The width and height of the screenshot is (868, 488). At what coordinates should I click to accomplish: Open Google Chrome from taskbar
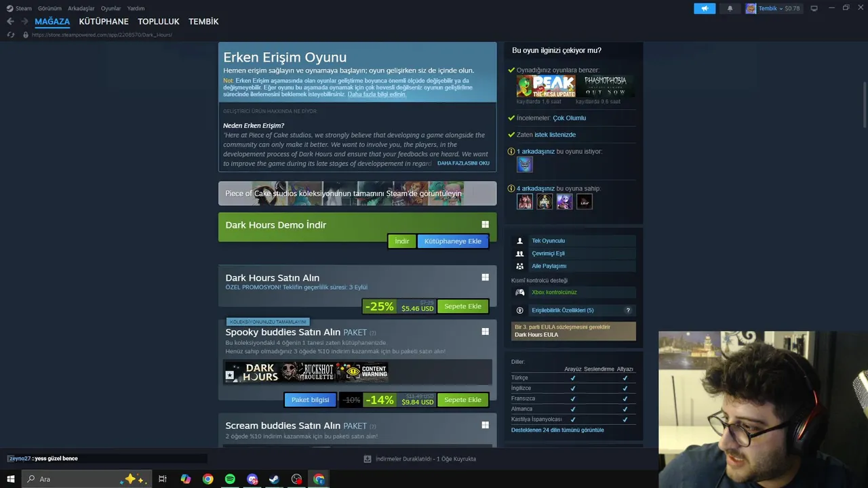point(208,479)
